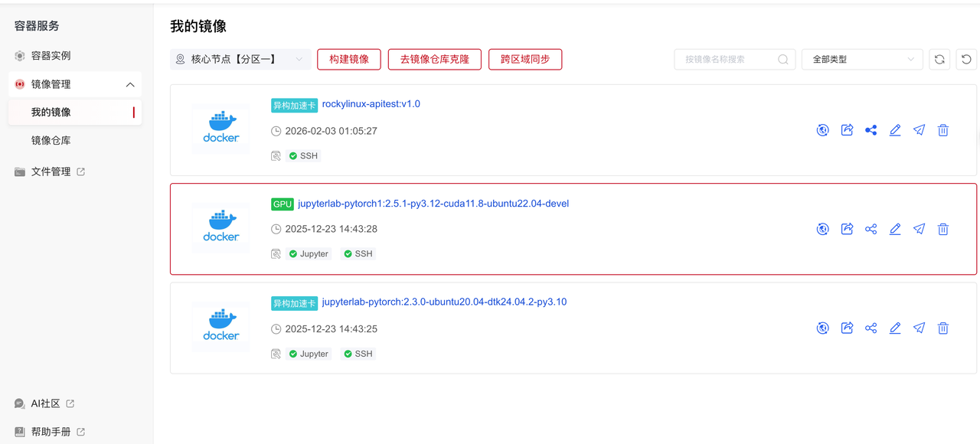Click the trash icon for jupyterlab-pytorch:2.3.0 image
Screen dimensions: 980x444
pos(943,328)
